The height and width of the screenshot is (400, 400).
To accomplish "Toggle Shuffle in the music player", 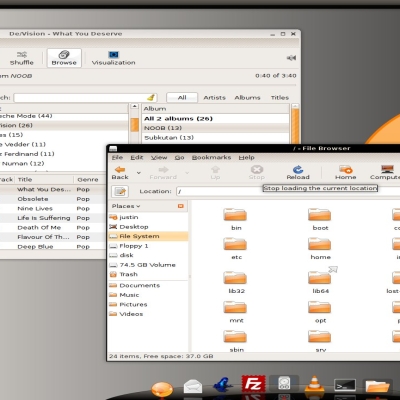I will pos(22,58).
